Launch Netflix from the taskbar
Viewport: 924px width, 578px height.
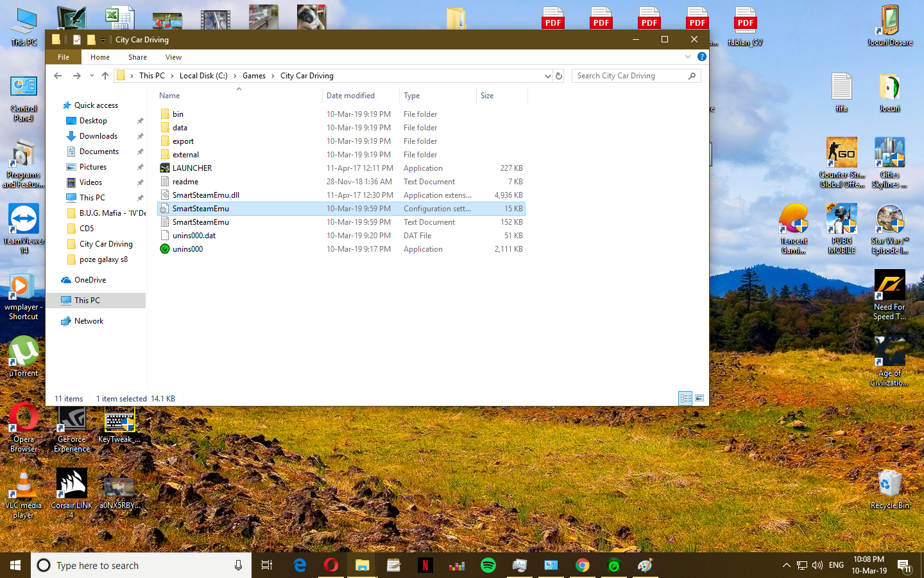pos(425,565)
